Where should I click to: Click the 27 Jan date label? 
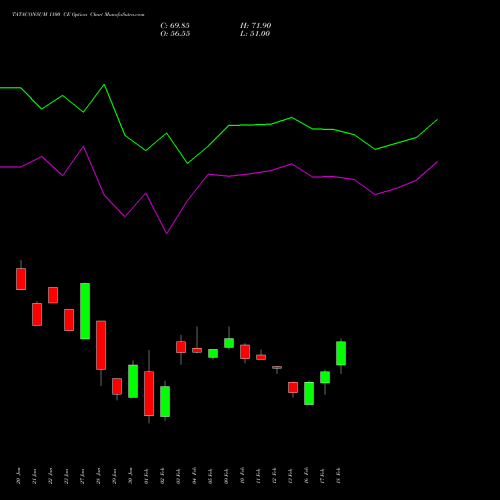click(x=82, y=476)
